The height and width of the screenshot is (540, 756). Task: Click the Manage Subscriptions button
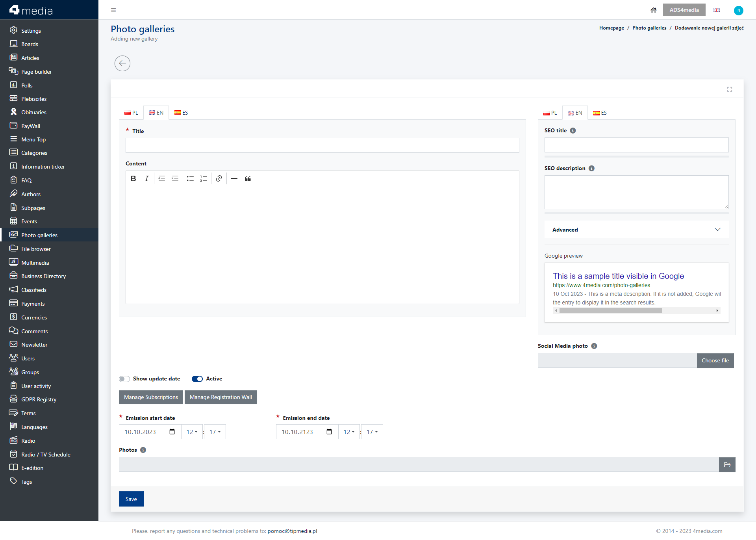click(x=151, y=397)
